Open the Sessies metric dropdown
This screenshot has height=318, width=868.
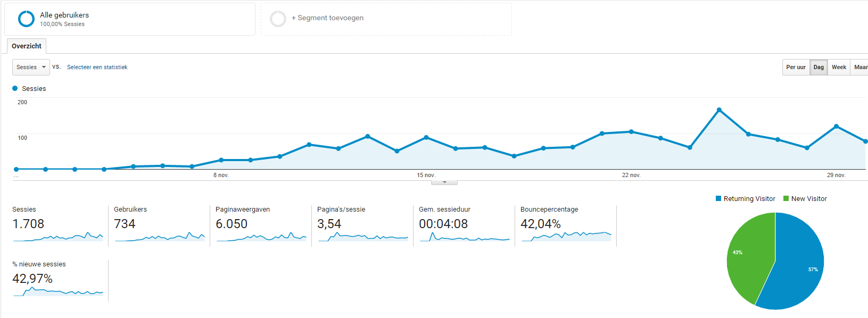point(31,67)
